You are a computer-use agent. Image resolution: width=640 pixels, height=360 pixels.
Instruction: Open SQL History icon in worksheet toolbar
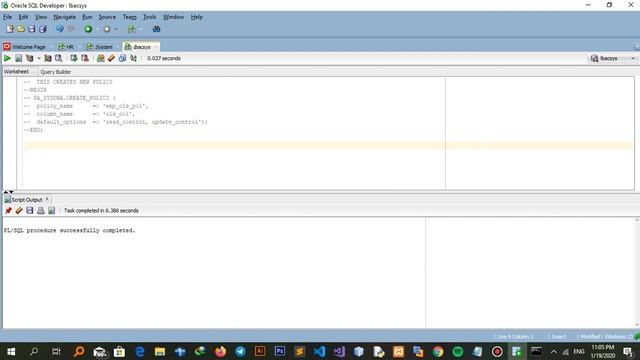pyautogui.click(x=122, y=58)
